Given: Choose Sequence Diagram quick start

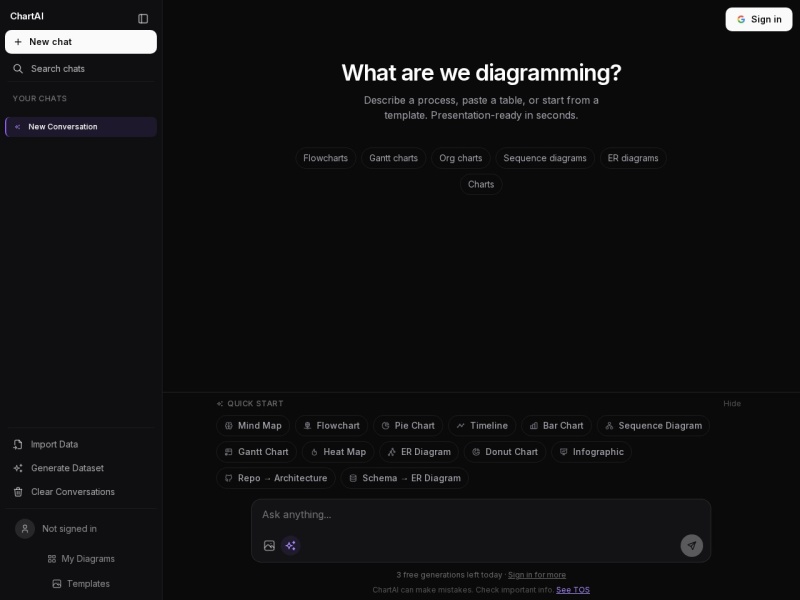Looking at the screenshot, I should coord(654,426).
